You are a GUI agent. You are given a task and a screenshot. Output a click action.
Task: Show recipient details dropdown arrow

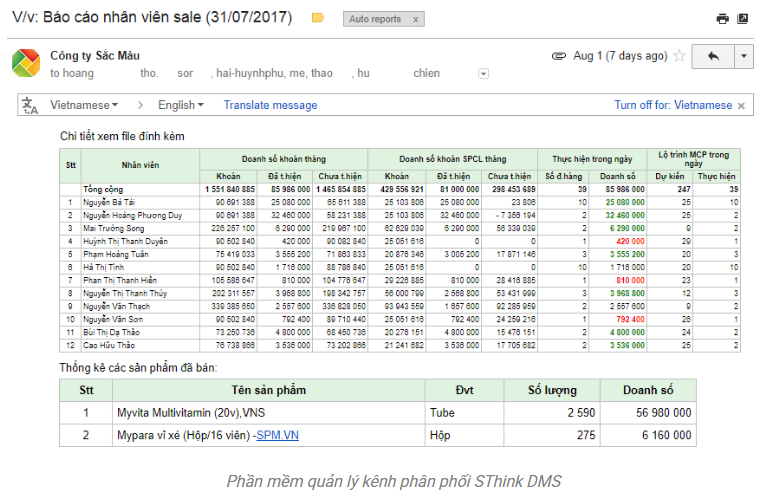484,74
